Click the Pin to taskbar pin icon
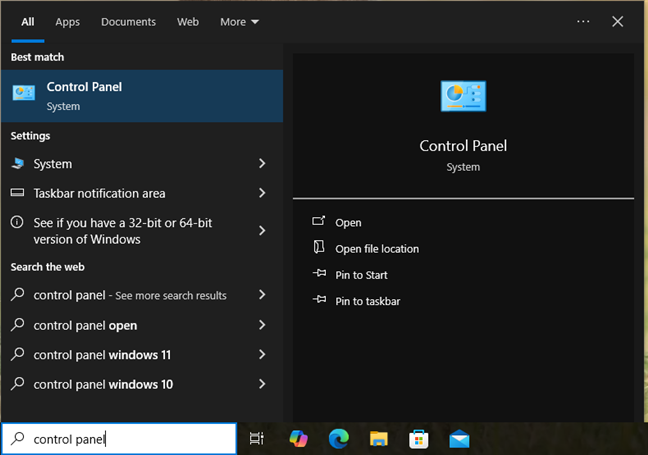The image size is (648, 455). pyautogui.click(x=319, y=299)
